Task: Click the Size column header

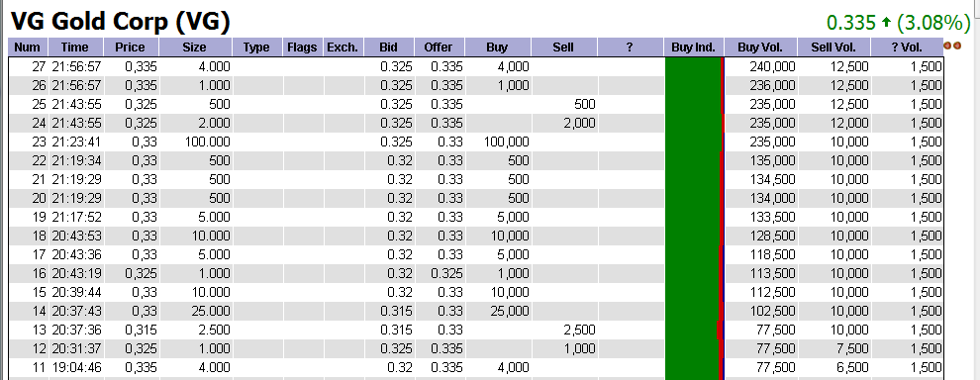Action: 194,47
